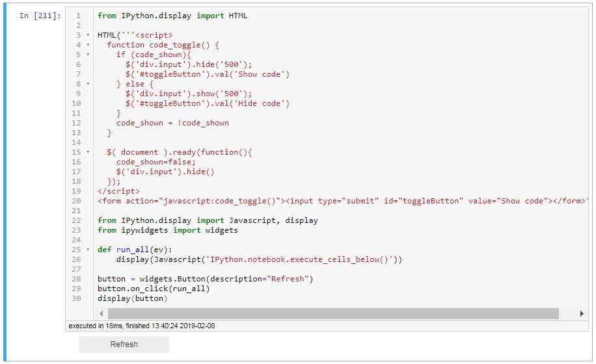
Task: Click 'display(button)' line
Action: (132, 298)
